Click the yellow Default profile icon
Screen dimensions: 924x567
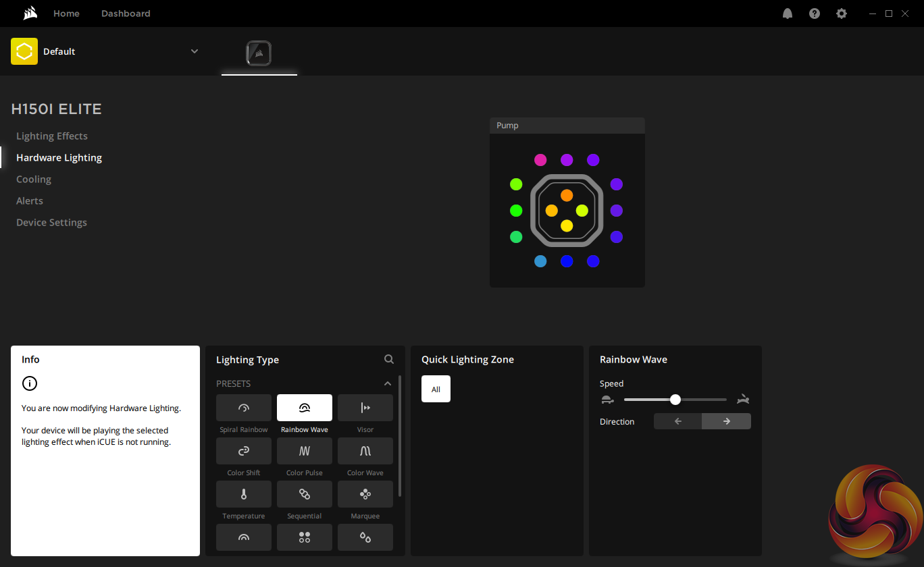pyautogui.click(x=24, y=51)
